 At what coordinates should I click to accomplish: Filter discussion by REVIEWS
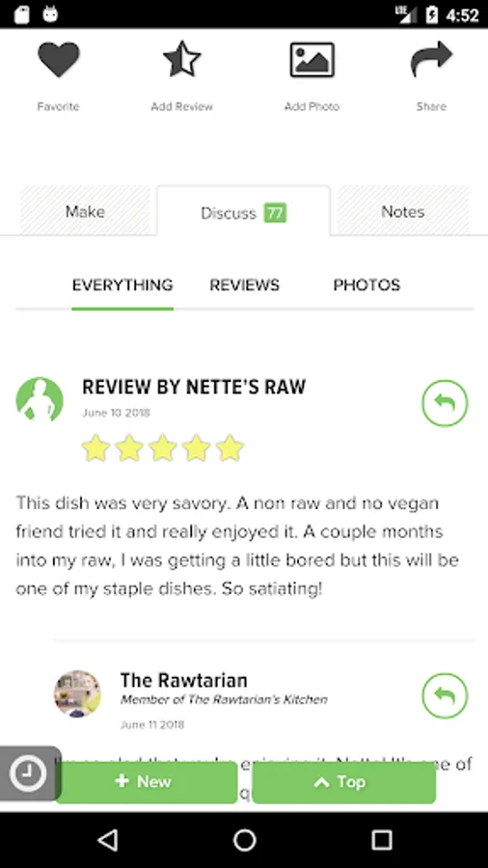(x=245, y=285)
